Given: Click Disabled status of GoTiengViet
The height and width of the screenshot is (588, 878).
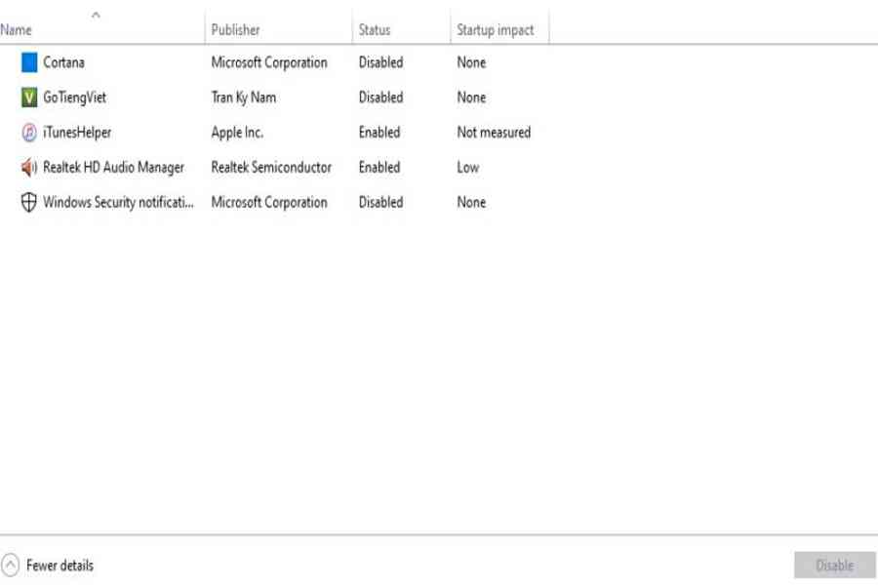Looking at the screenshot, I should (x=380, y=97).
